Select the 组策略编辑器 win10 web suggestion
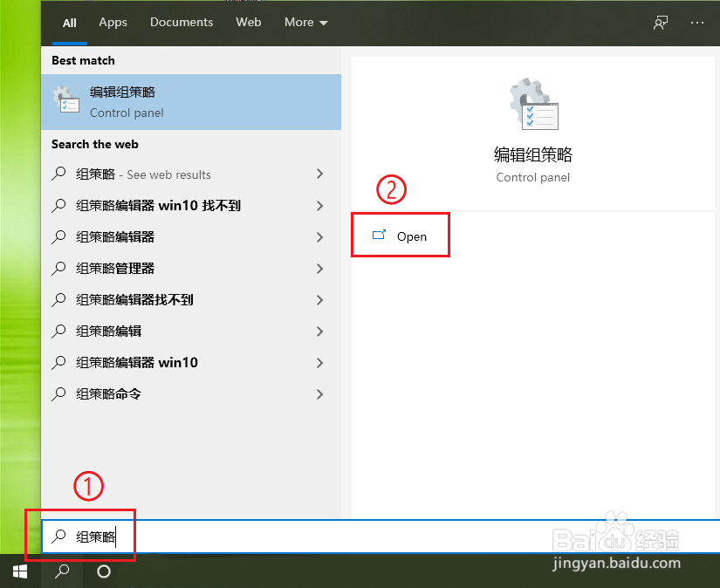Image resolution: width=720 pixels, height=588 pixels. [x=191, y=363]
